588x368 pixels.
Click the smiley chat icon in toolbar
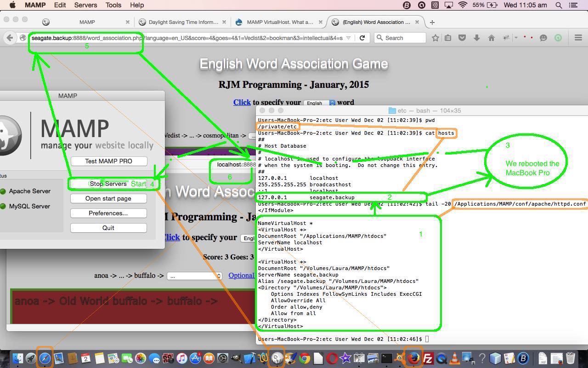[x=543, y=38]
